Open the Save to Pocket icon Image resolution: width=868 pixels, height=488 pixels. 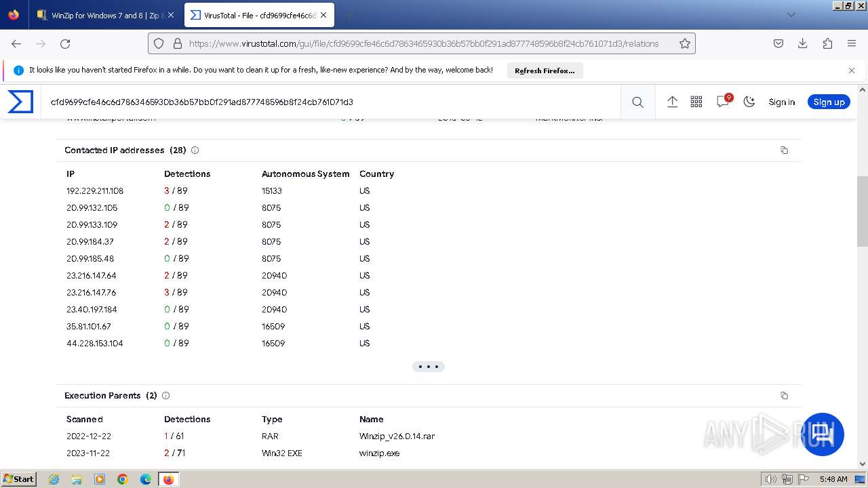(778, 43)
